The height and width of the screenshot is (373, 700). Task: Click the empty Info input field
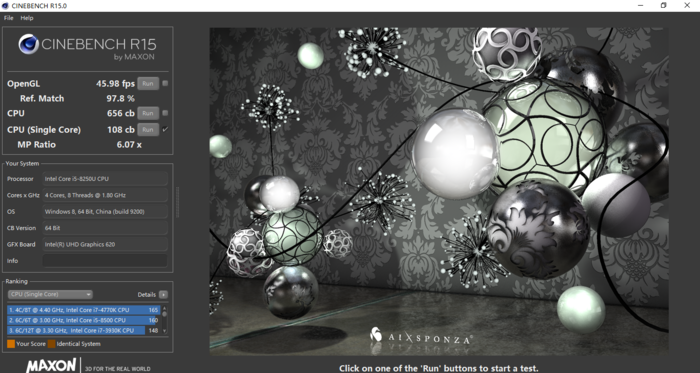click(x=105, y=261)
